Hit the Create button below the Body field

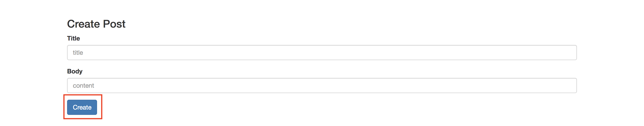pyautogui.click(x=82, y=107)
